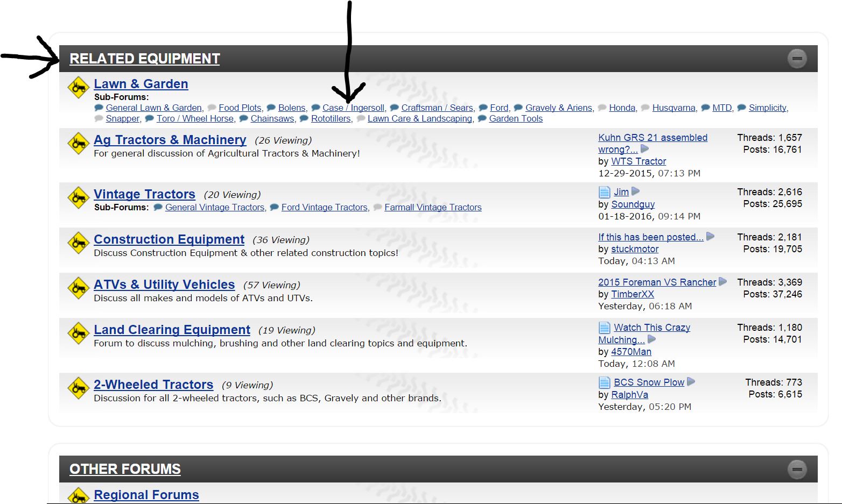The image size is (842, 504).
Task: Click the tractor icon beside 2-Wheeled Tractors
Action: point(78,387)
